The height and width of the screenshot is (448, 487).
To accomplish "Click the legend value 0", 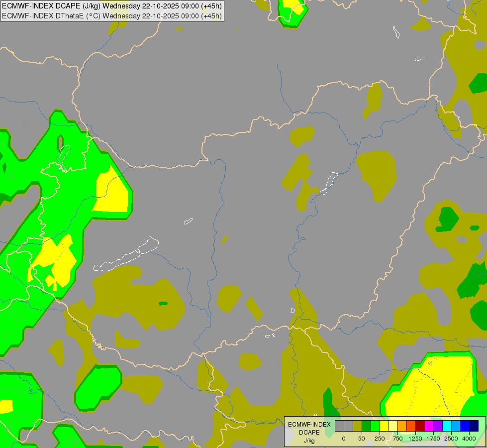I will [344, 439].
